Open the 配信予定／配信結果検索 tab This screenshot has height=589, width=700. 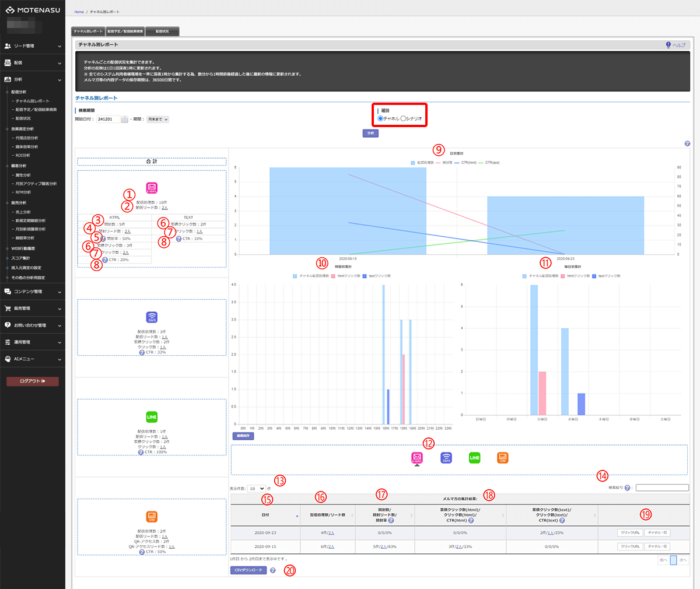tap(125, 31)
